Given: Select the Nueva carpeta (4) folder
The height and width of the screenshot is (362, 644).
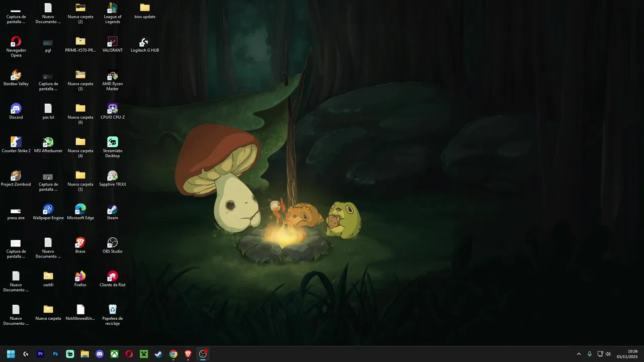Looking at the screenshot, I should click(80, 147).
